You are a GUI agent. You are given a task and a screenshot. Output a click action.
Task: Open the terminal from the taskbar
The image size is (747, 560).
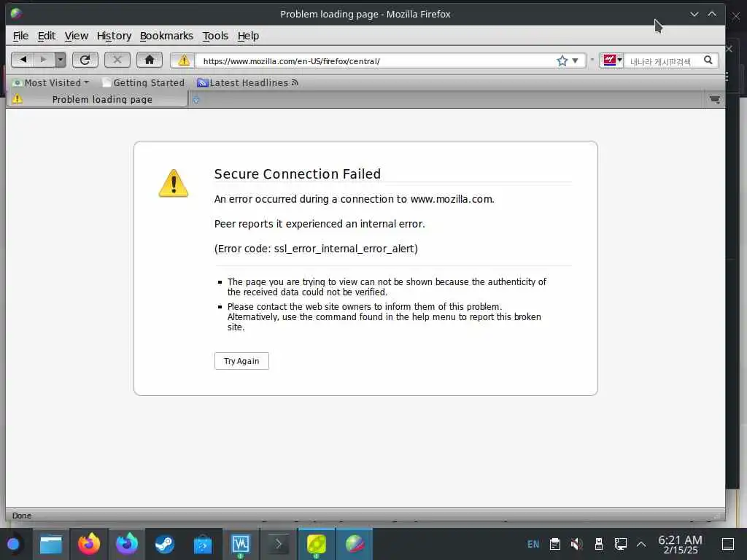click(x=278, y=544)
